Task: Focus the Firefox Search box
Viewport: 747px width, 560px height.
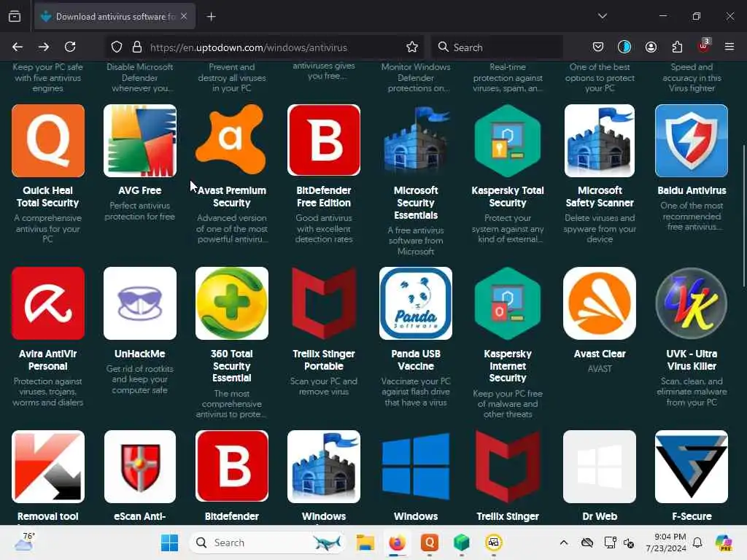Action: tap(498, 47)
